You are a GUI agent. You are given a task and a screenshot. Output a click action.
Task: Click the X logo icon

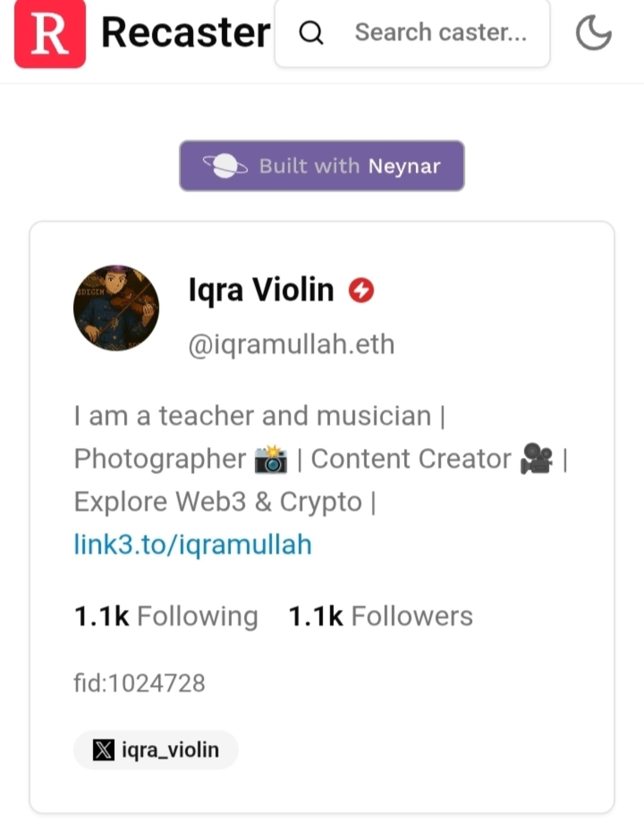pos(103,750)
